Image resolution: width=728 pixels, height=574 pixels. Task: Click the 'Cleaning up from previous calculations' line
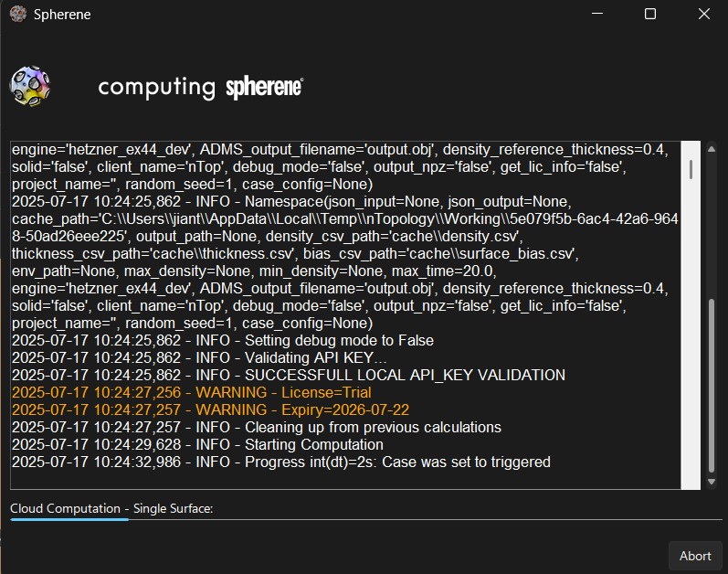point(257,427)
